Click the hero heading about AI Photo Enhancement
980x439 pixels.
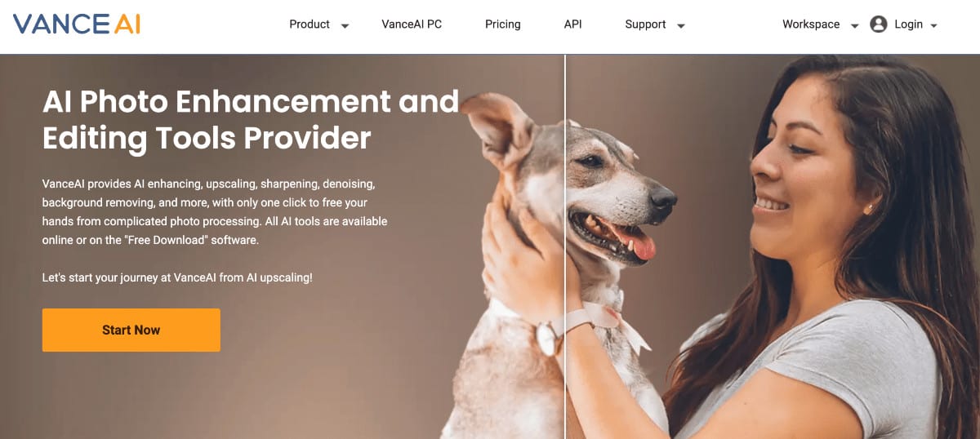(x=251, y=120)
